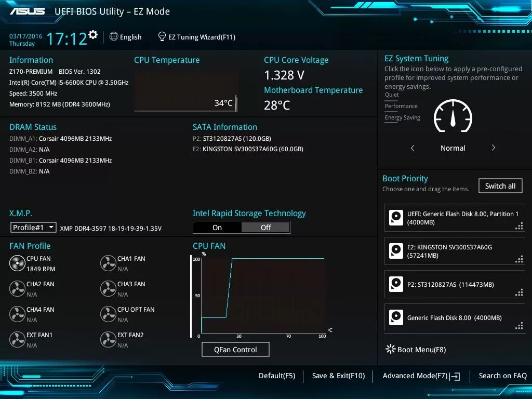Choose the Quiet tuning profile
This screenshot has width=532, height=399.
coord(392,95)
